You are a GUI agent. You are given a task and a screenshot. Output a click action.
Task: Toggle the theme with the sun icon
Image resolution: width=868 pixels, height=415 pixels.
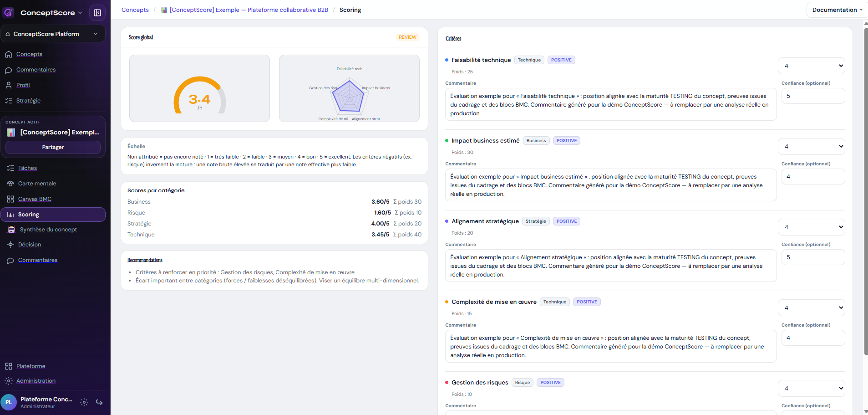tap(84, 402)
